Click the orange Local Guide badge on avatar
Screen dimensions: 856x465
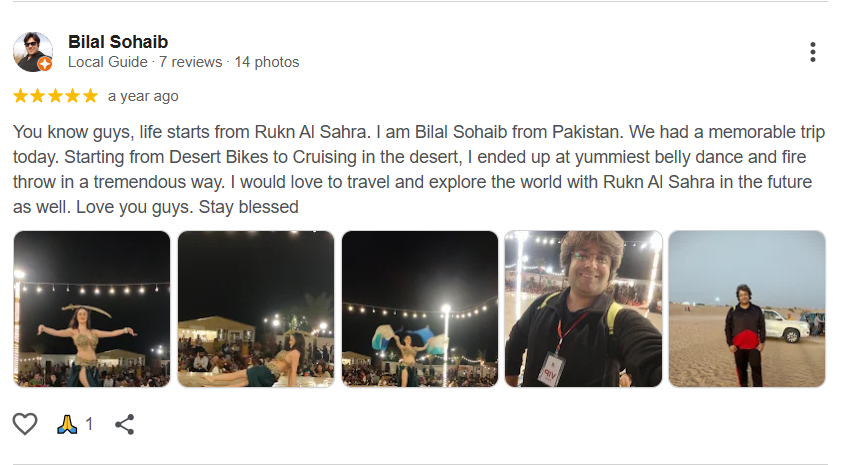(45, 64)
